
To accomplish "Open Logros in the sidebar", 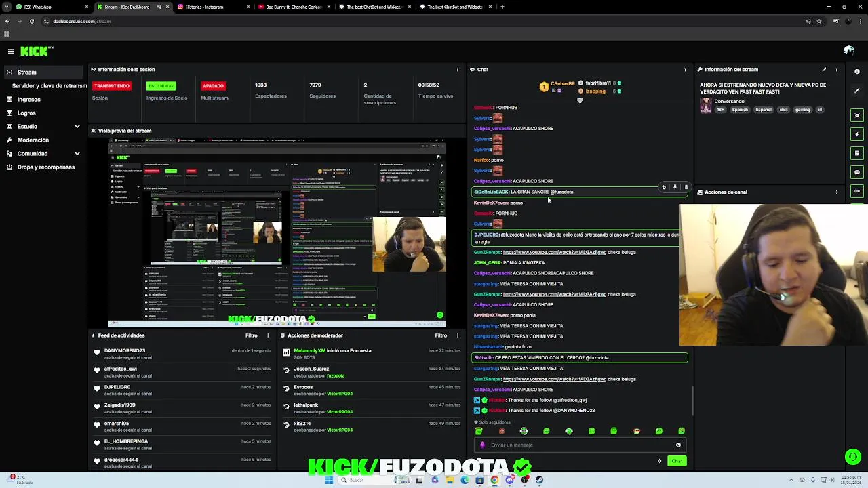I will (x=26, y=113).
